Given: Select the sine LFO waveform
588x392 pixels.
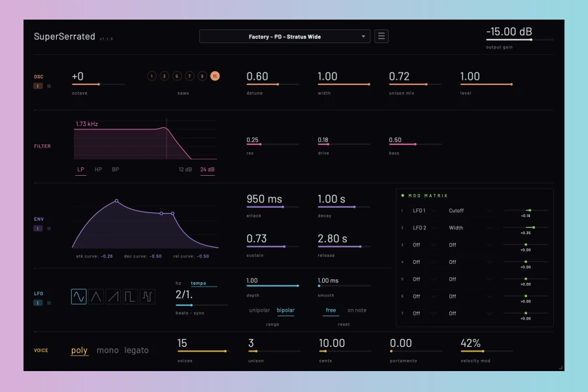Looking at the screenshot, I should tap(79, 297).
